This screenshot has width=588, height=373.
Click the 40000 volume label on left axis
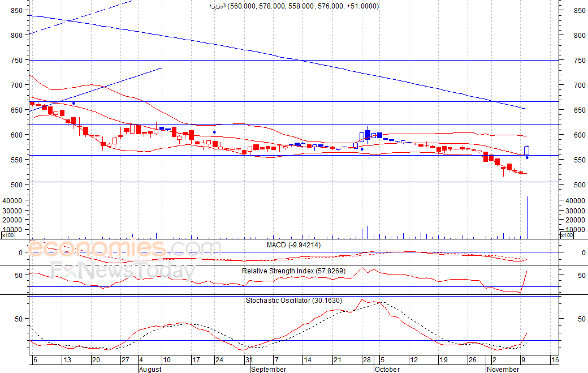12,201
